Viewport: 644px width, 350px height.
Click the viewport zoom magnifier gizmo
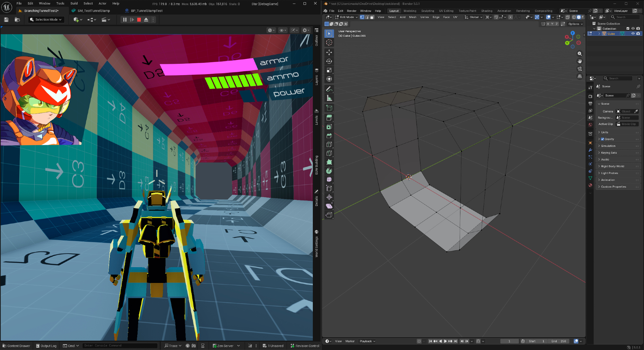pyautogui.click(x=580, y=54)
